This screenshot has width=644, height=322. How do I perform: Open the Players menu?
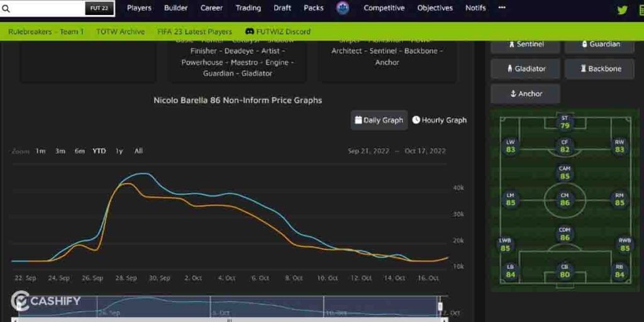[139, 8]
